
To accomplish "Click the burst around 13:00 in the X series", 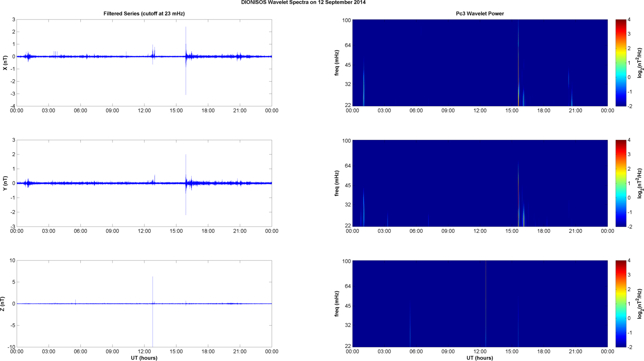I will pos(153,54).
